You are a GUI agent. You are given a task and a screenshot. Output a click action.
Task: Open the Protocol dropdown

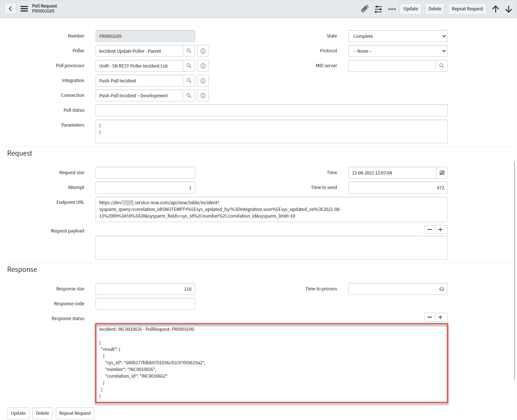click(398, 51)
